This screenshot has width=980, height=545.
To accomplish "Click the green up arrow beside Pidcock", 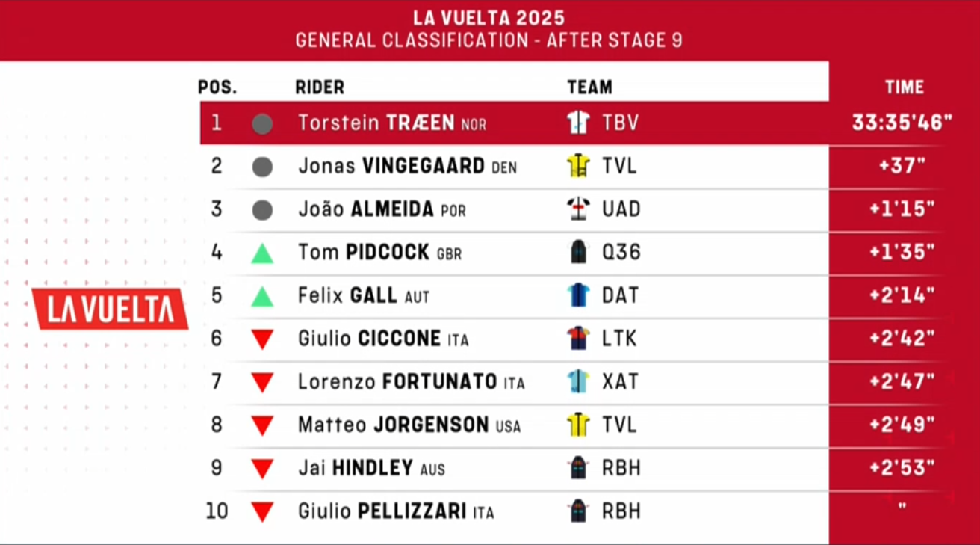I will pos(262,253).
